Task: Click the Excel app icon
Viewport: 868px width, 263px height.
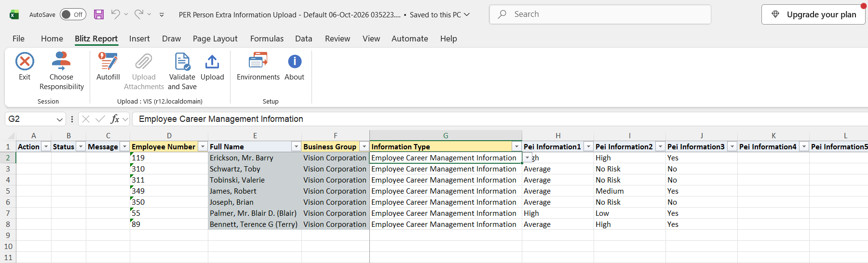Action: [x=14, y=14]
